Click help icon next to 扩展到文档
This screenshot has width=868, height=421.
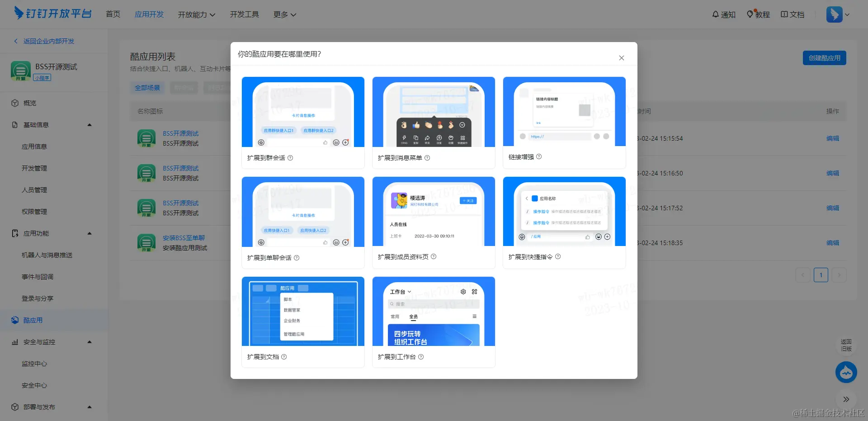(x=284, y=357)
